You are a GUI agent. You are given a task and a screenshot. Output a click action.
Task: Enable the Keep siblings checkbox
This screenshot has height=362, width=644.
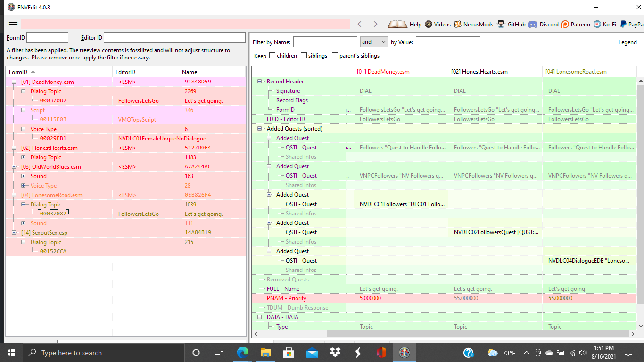tap(304, 56)
